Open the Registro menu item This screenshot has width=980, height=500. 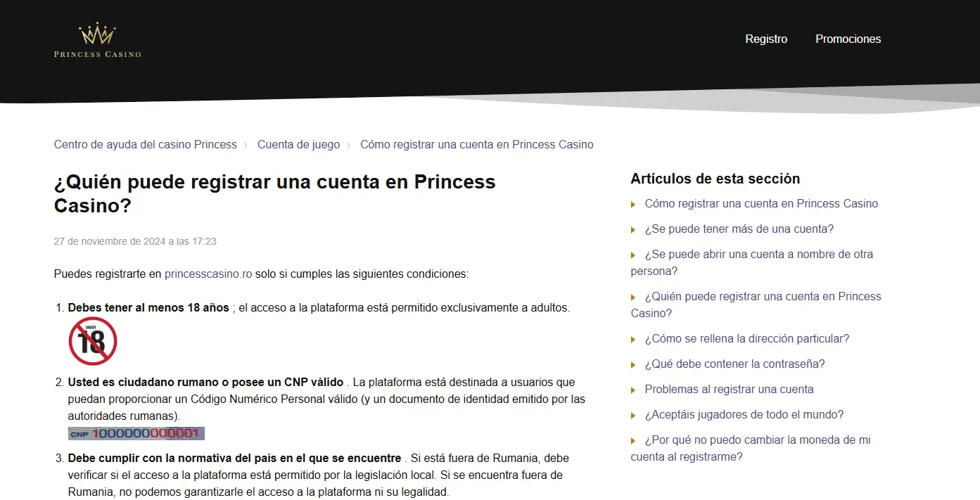766,39
